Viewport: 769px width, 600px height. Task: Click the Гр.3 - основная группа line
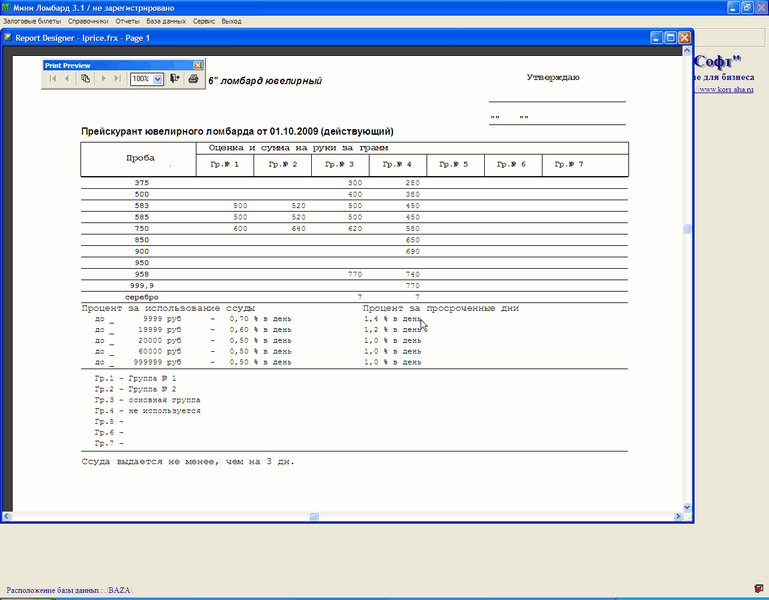point(148,400)
